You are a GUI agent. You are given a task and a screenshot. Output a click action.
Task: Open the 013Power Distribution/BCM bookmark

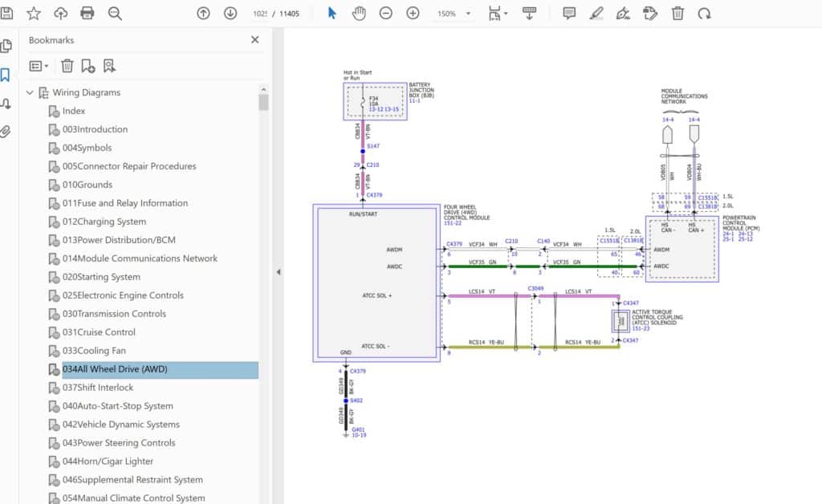119,240
